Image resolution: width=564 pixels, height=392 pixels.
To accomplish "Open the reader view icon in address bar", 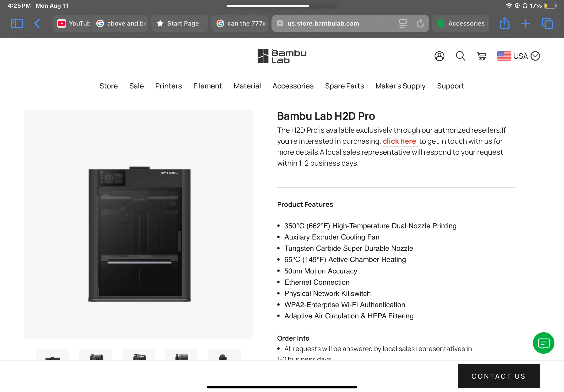I will click(x=403, y=23).
